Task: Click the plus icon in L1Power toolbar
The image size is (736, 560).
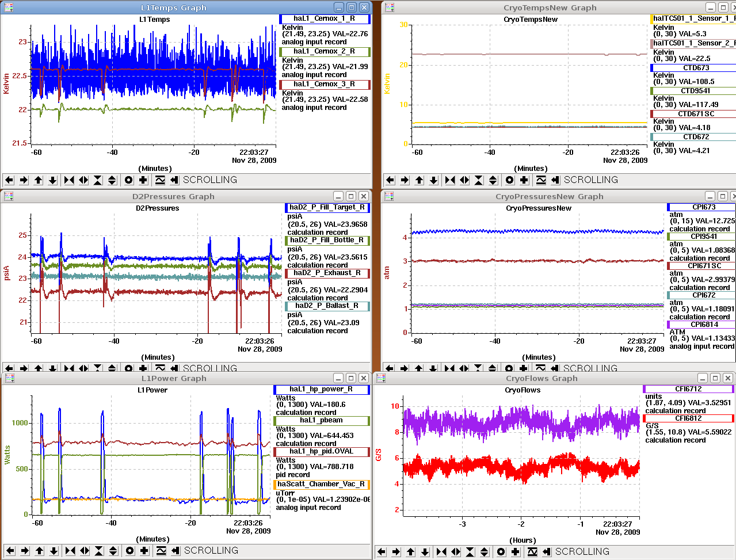Action: pos(144,551)
